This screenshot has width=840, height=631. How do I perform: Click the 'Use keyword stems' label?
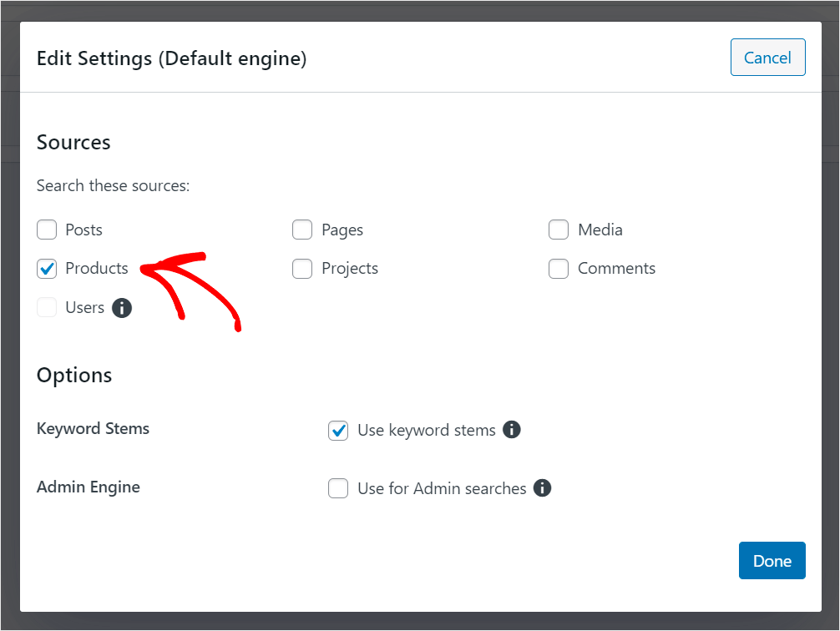pos(427,431)
